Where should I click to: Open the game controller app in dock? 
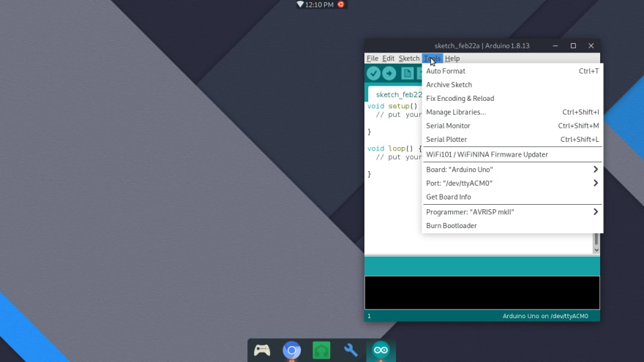262,350
